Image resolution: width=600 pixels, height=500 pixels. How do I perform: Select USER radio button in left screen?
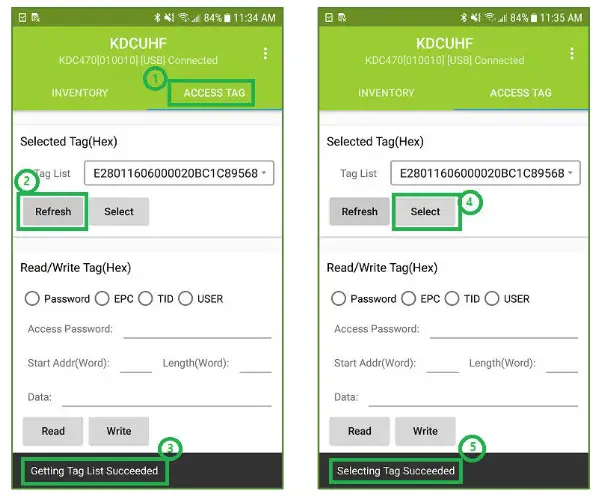[185, 298]
